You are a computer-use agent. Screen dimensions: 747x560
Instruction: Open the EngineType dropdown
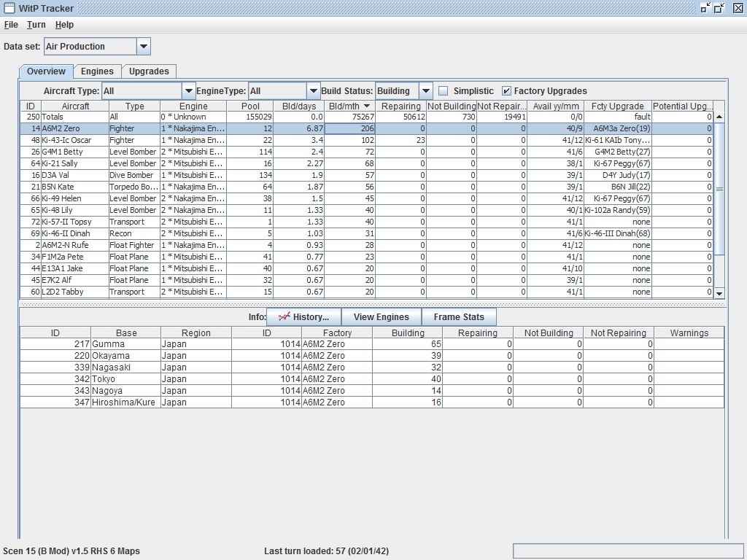[x=313, y=91]
